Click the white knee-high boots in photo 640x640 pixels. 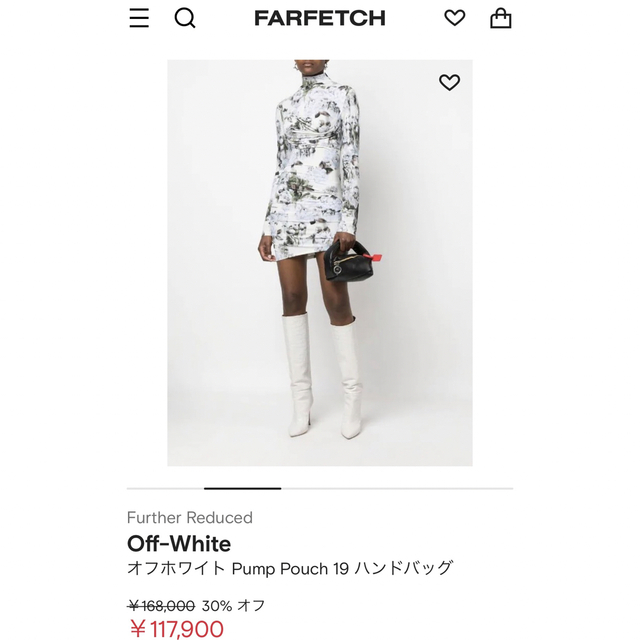[x=322, y=376]
